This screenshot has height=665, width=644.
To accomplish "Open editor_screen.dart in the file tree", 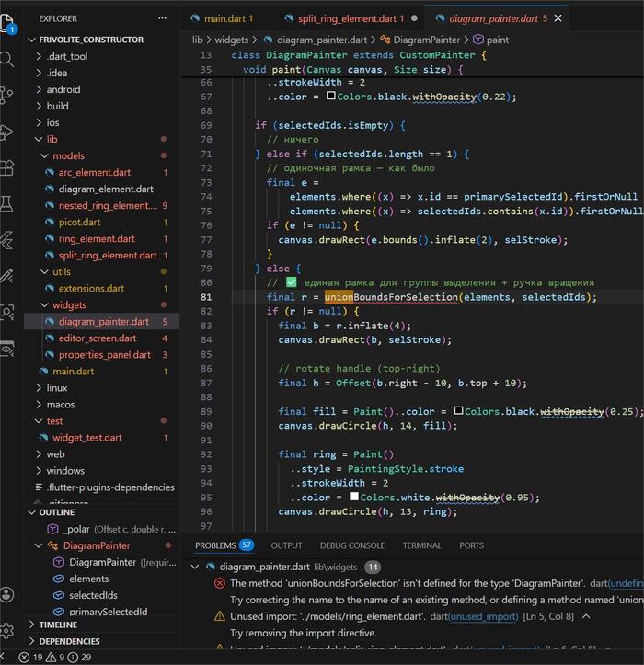I will 97,338.
